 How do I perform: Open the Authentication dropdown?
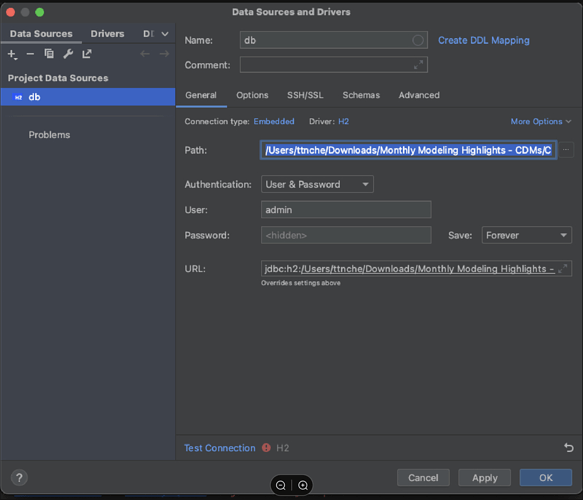click(x=317, y=184)
